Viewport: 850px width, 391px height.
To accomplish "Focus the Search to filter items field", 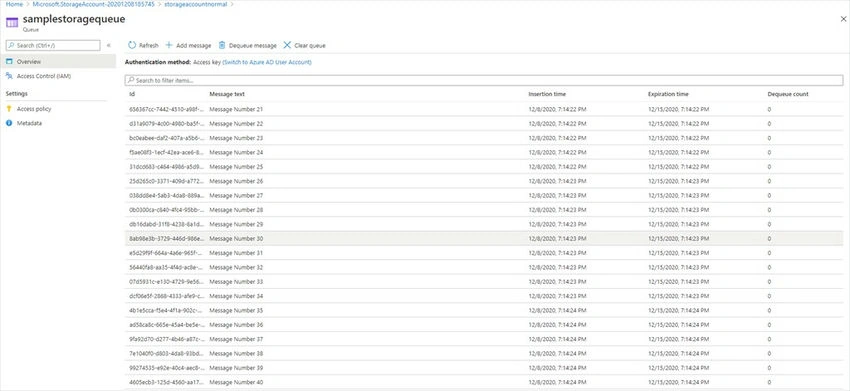I will (484, 80).
